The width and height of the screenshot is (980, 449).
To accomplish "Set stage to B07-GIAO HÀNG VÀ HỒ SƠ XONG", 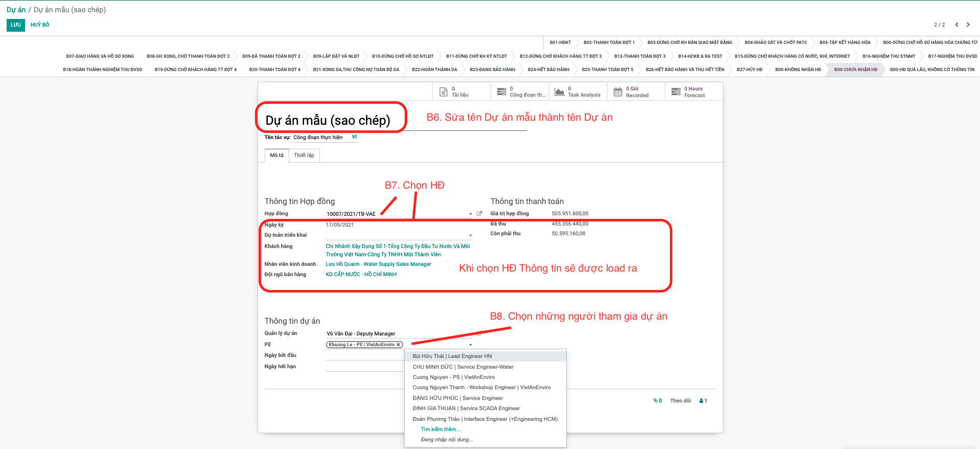I will tap(100, 56).
